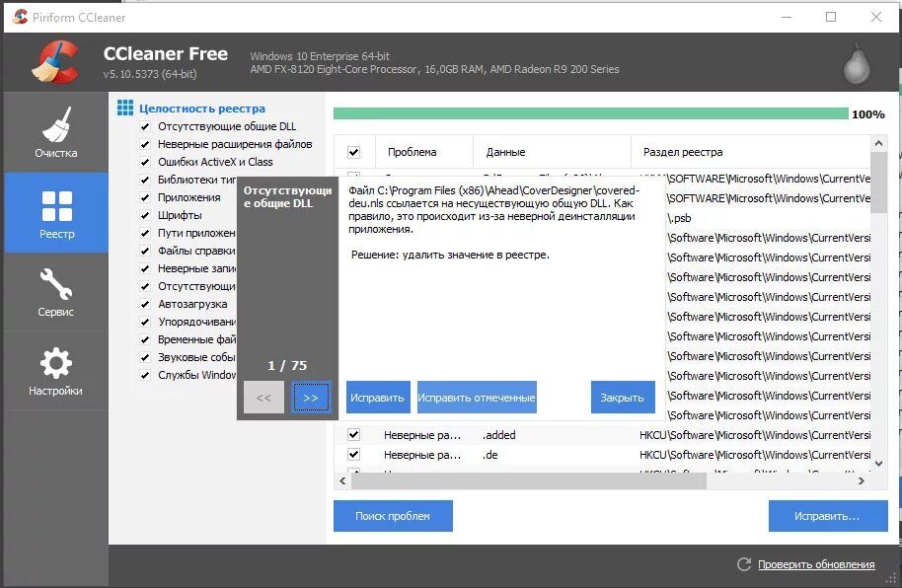The image size is (902, 588).
Task: Click the Piriform CCleaner title bar icon
Action: [x=20, y=17]
